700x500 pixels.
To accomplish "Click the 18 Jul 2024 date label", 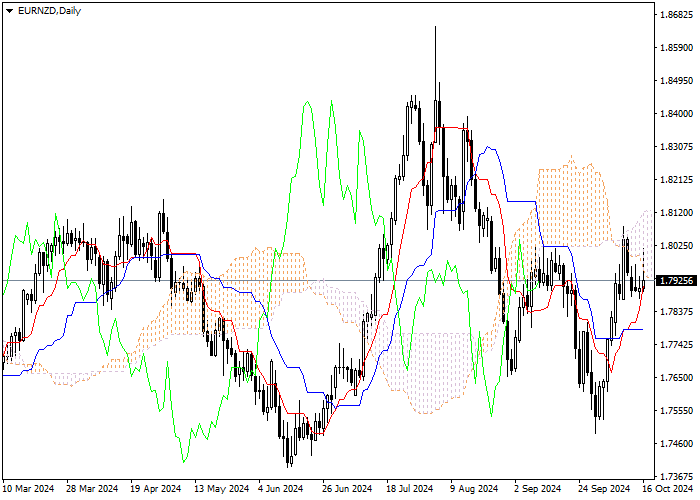I will pos(410,489).
